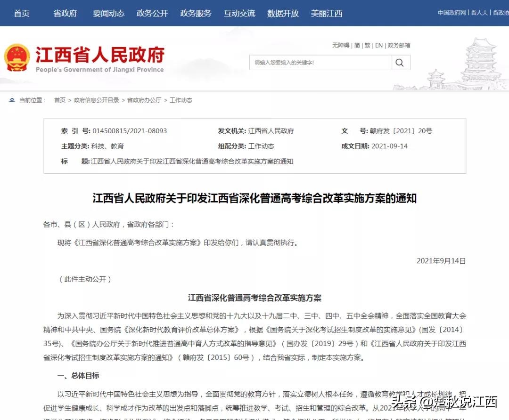Enable 无障碍 accessibility mode
The image size is (509, 420).
tap(340, 45)
